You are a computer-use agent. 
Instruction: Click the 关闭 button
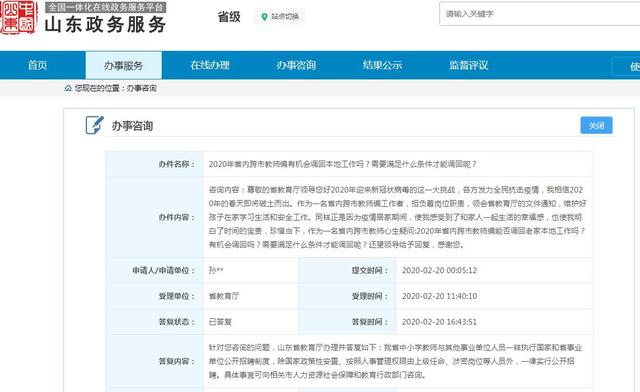(x=596, y=125)
